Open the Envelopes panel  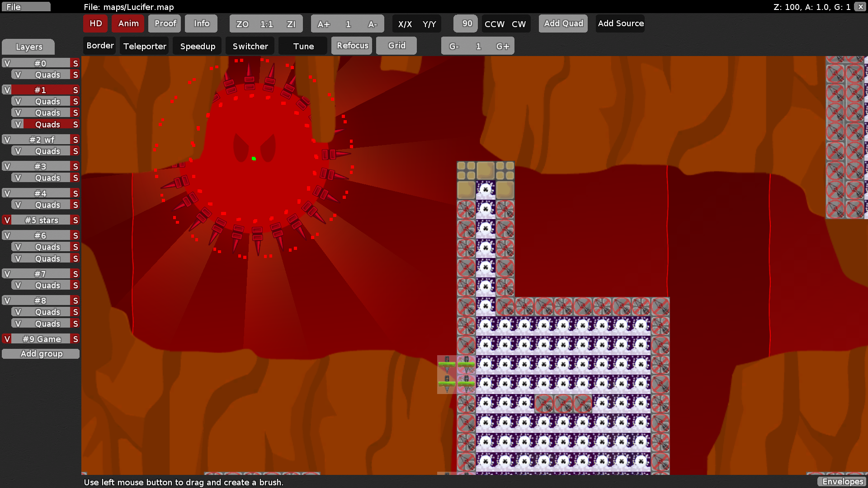point(842,482)
